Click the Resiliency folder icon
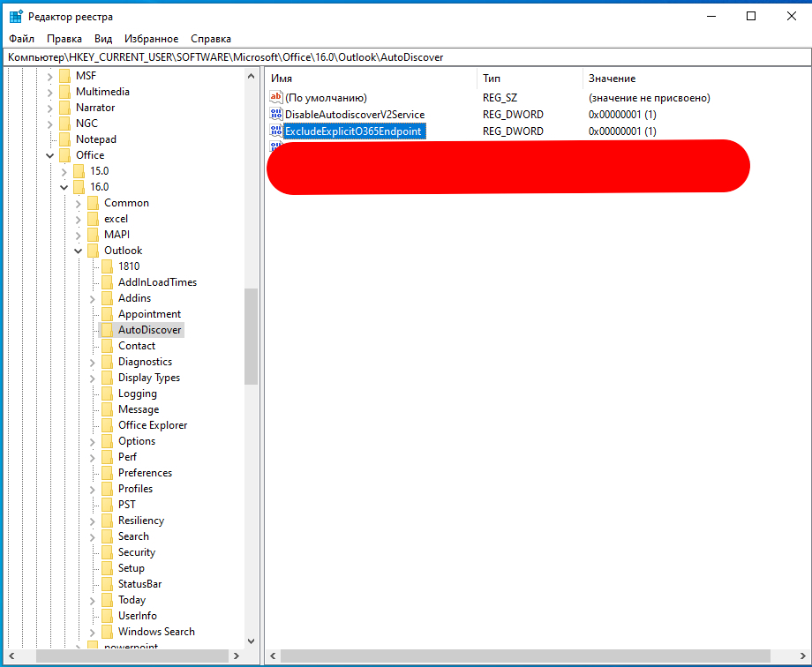This screenshot has width=812, height=667. point(107,521)
